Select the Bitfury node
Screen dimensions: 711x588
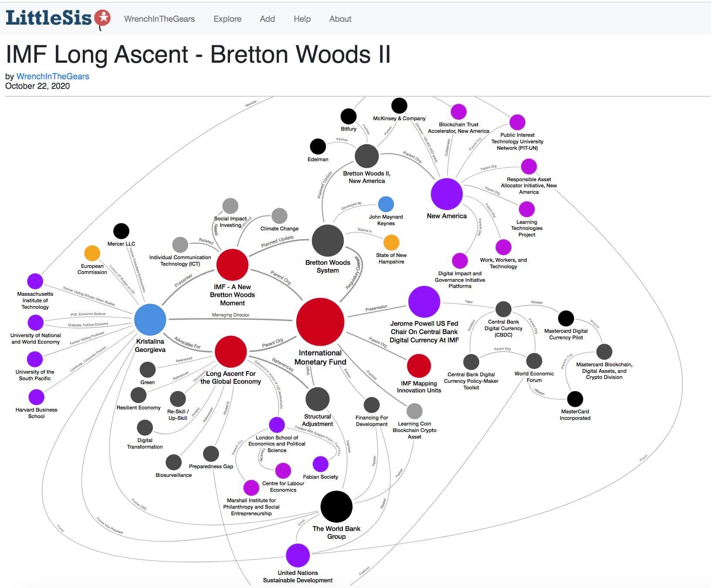(349, 116)
